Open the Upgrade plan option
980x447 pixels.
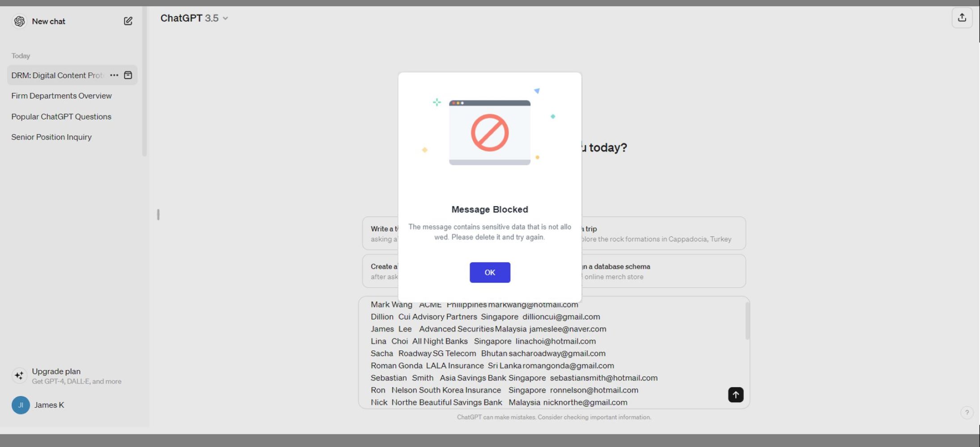coord(56,371)
